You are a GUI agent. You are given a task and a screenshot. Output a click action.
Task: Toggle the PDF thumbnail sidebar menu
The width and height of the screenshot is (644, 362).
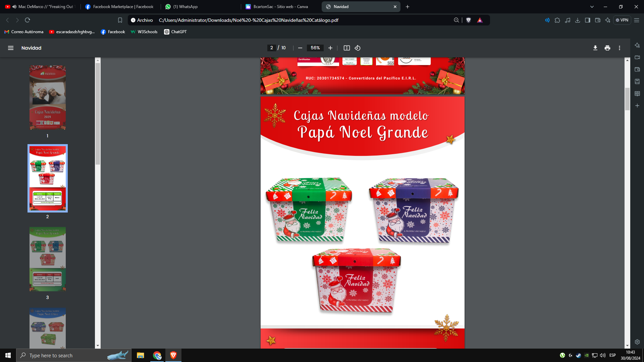tap(11, 48)
